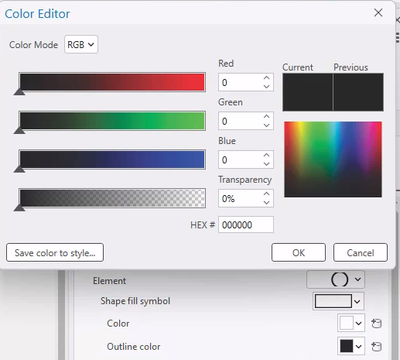Image resolution: width=400 pixels, height=360 pixels.
Task: Confirm color with OK button
Action: coord(298,253)
